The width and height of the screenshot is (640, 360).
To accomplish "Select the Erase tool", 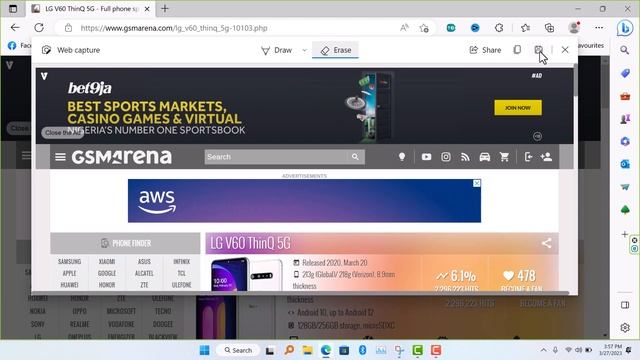I will pyautogui.click(x=336, y=50).
